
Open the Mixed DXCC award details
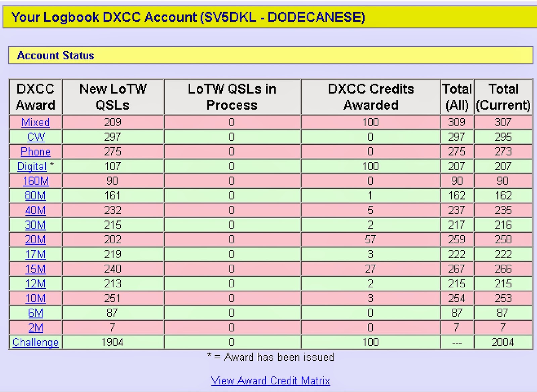tap(35, 122)
